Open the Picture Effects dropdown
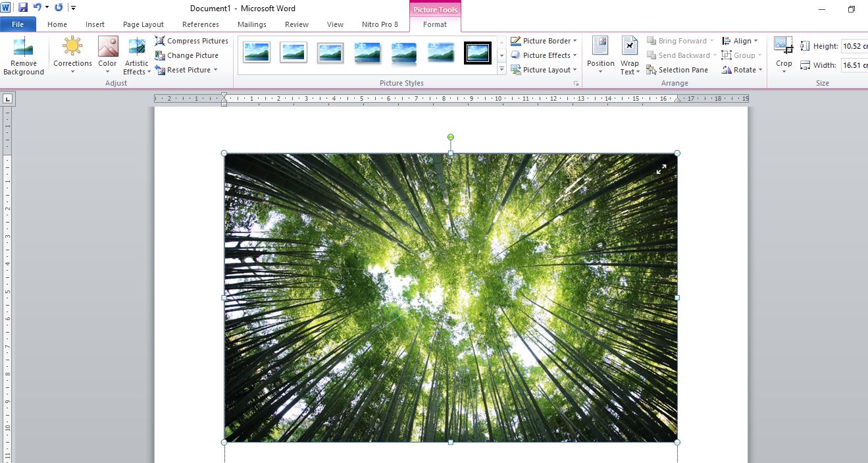The width and height of the screenshot is (868, 463). (x=544, y=55)
